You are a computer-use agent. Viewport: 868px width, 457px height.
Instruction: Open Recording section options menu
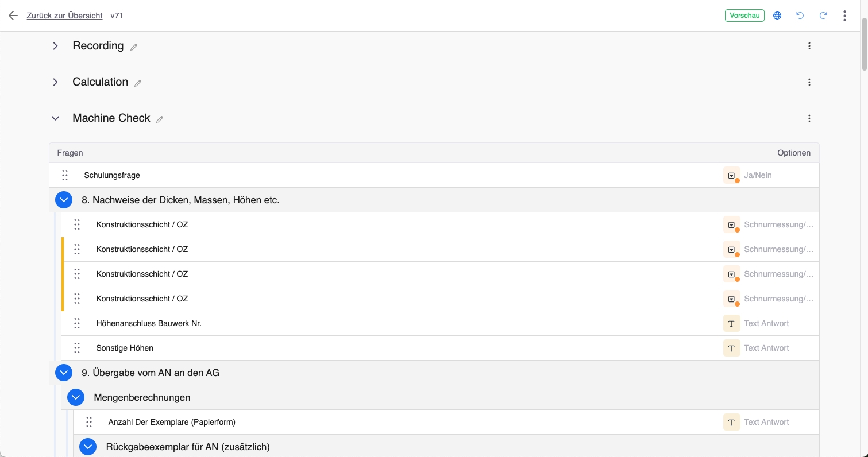click(x=809, y=46)
